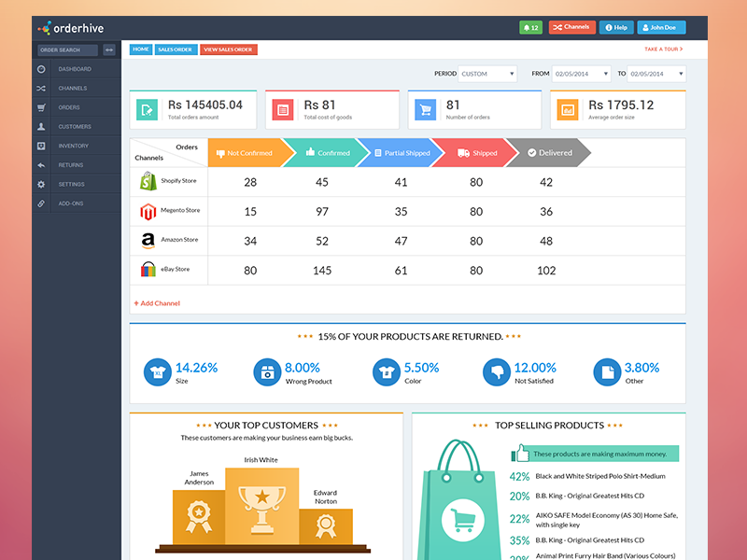Open Inventory menu item

click(77, 146)
